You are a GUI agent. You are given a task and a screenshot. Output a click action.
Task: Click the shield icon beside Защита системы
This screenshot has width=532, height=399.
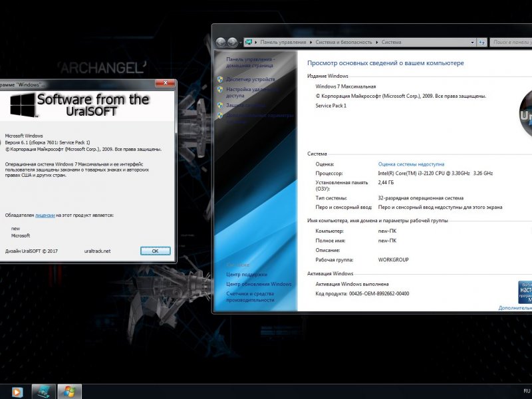pos(220,106)
